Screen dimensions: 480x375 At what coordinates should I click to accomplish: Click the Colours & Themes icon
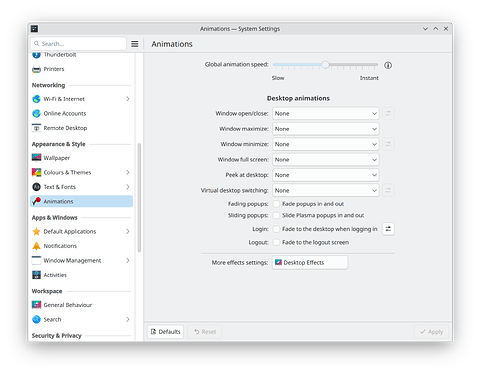click(36, 172)
